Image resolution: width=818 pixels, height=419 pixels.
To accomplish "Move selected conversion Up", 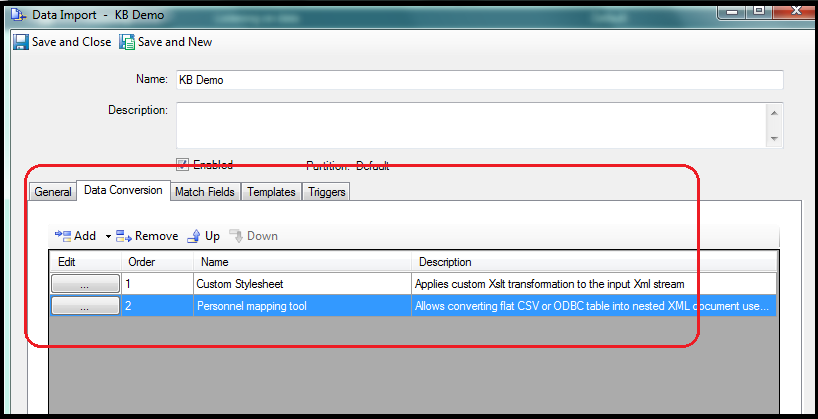I will tap(193, 236).
